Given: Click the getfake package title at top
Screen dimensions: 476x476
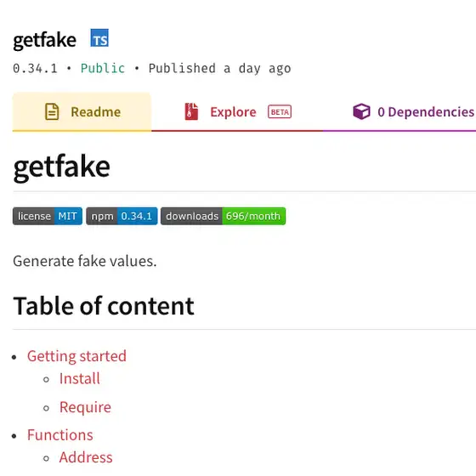Looking at the screenshot, I should pos(44,40).
